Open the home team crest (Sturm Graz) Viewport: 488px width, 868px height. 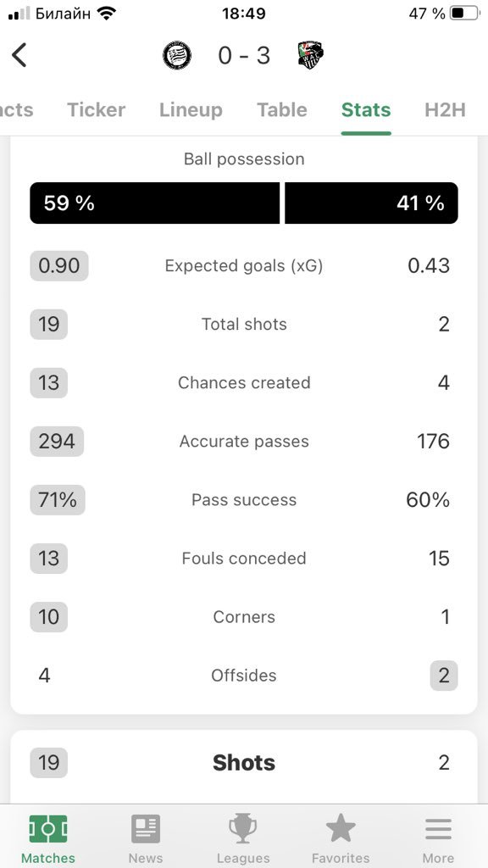(177, 55)
